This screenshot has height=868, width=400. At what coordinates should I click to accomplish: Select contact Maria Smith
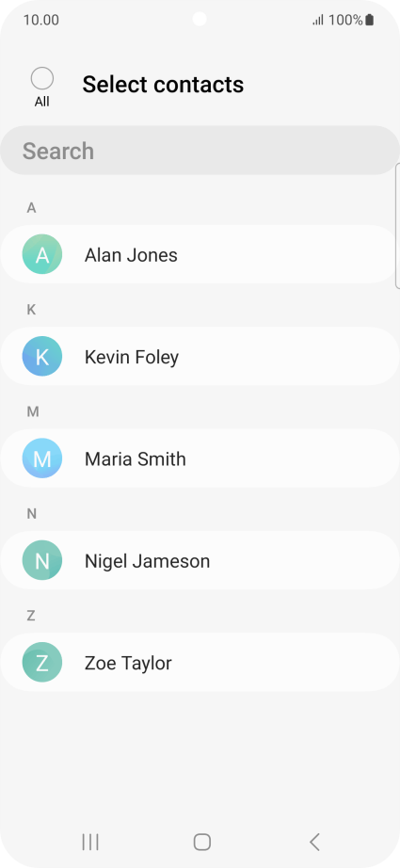pos(200,458)
